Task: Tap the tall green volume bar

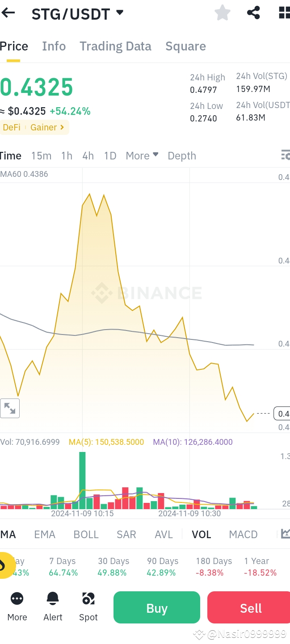Action: 82,480
